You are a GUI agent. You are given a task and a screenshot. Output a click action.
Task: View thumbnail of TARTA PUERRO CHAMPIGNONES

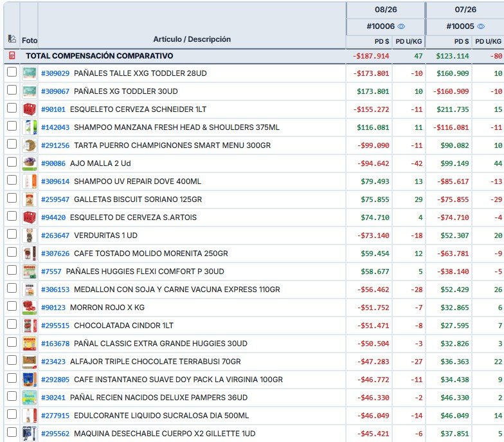pyautogui.click(x=30, y=145)
